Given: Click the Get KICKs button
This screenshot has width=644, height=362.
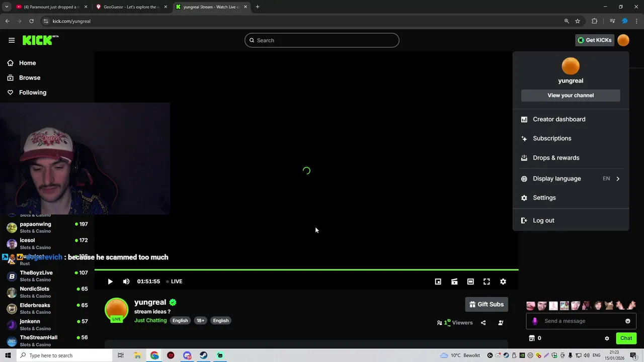Looking at the screenshot, I should [x=595, y=40].
